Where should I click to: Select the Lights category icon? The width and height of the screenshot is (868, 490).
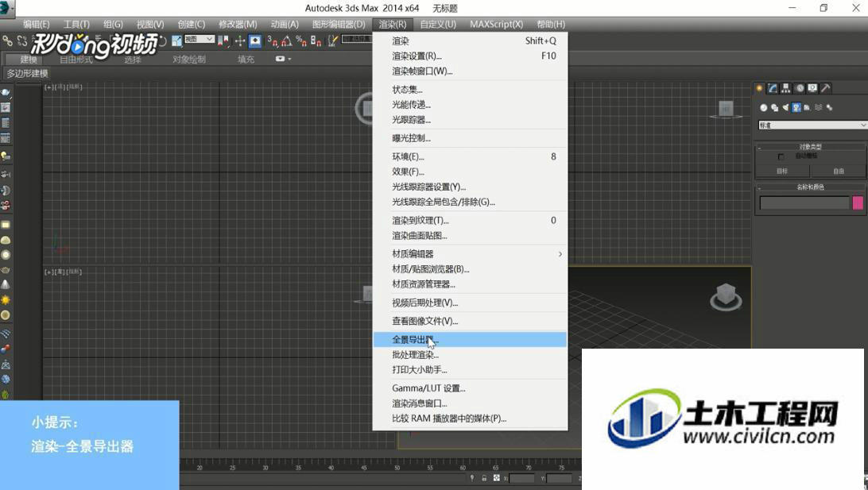[785, 108]
